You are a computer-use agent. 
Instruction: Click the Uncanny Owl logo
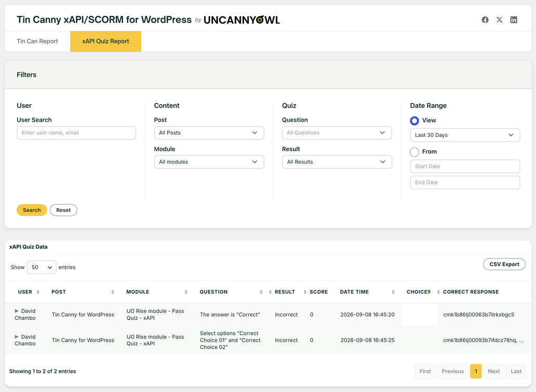[x=241, y=20]
